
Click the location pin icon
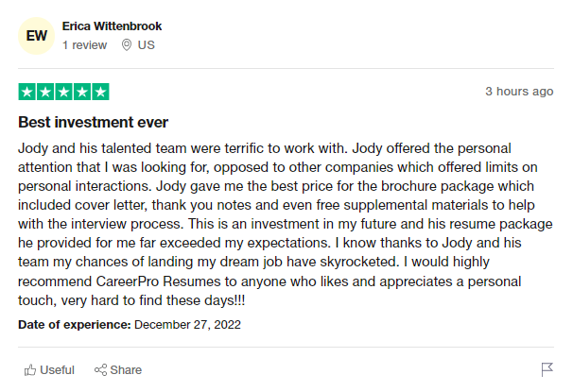pyautogui.click(x=127, y=45)
